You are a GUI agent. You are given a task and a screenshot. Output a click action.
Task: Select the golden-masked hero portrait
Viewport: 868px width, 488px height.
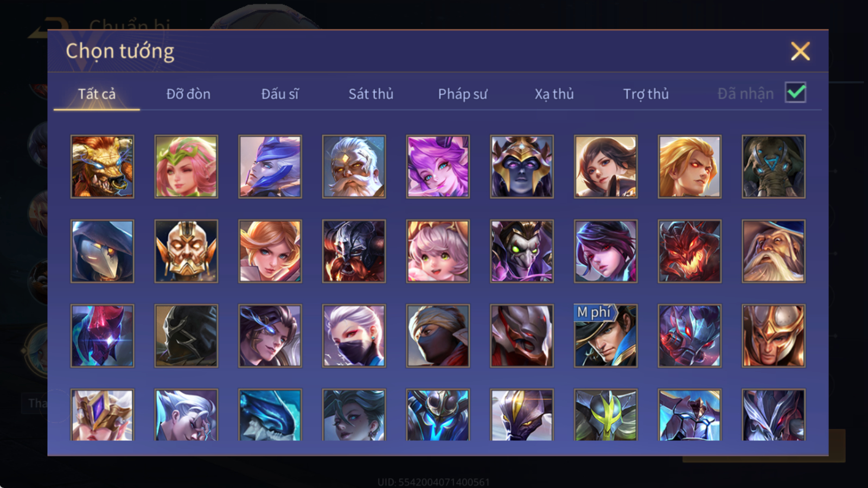[x=186, y=251]
